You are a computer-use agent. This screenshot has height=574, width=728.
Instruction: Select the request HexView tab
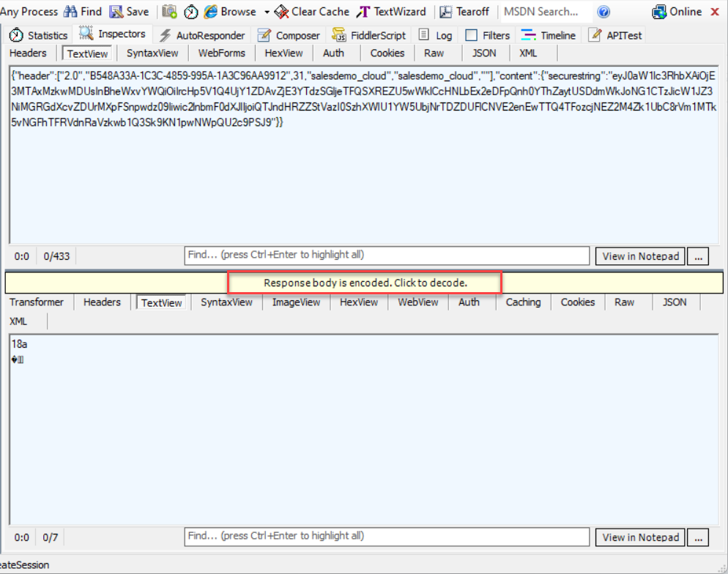283,53
